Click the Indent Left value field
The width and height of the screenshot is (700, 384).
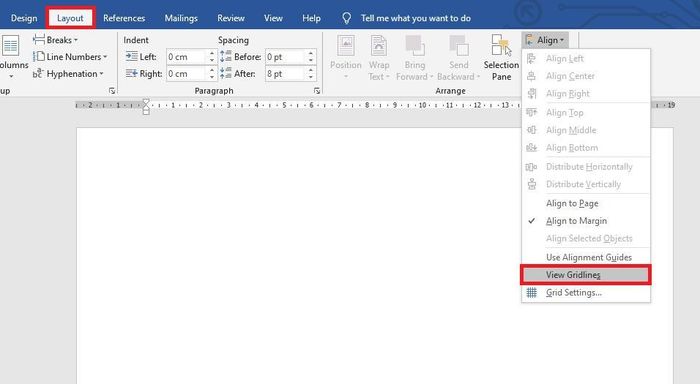[186, 57]
